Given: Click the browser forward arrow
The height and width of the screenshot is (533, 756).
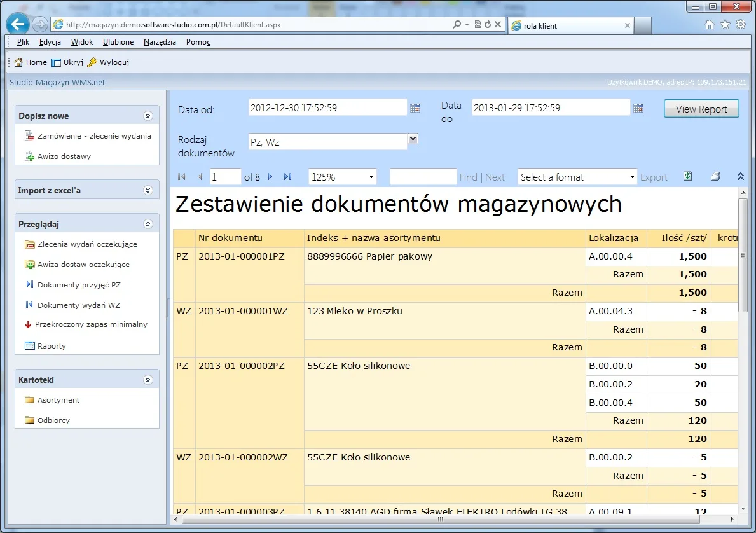Looking at the screenshot, I should pyautogui.click(x=40, y=24).
